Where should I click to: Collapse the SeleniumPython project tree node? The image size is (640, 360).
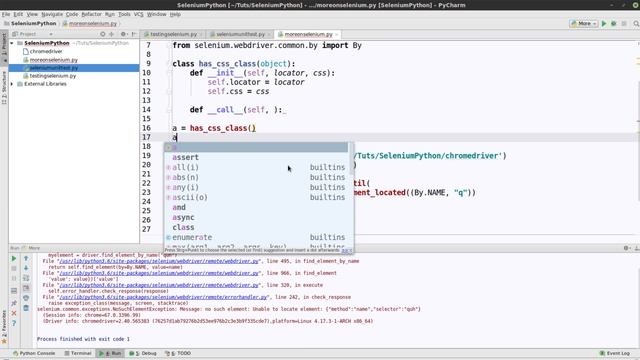(12, 43)
